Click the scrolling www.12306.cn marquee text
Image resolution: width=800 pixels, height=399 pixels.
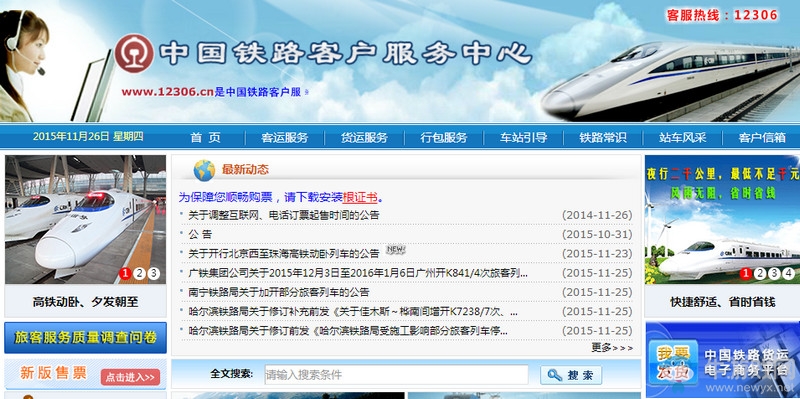point(215,92)
